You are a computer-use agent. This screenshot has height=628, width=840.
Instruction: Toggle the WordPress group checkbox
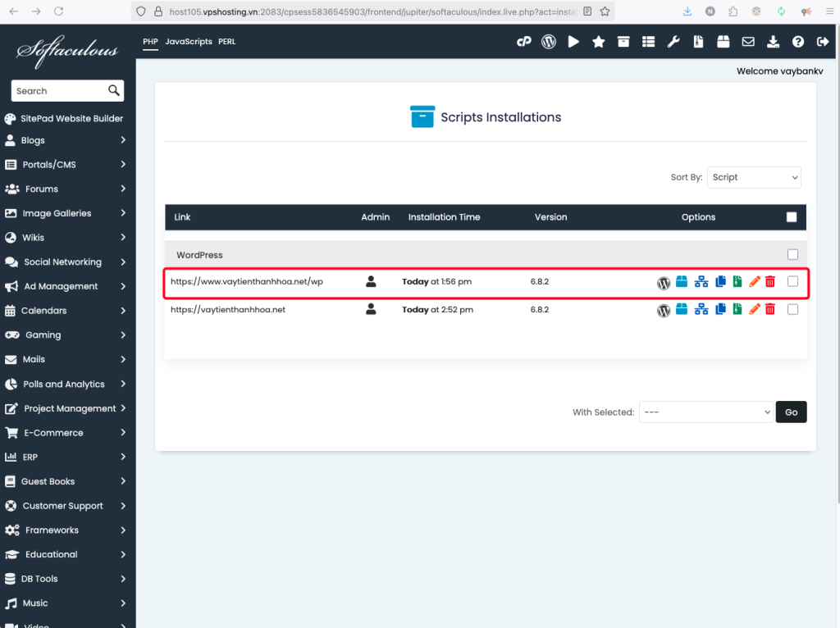point(792,254)
